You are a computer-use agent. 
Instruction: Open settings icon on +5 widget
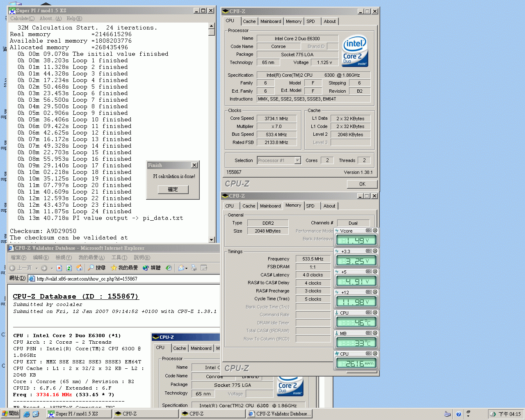(369, 272)
